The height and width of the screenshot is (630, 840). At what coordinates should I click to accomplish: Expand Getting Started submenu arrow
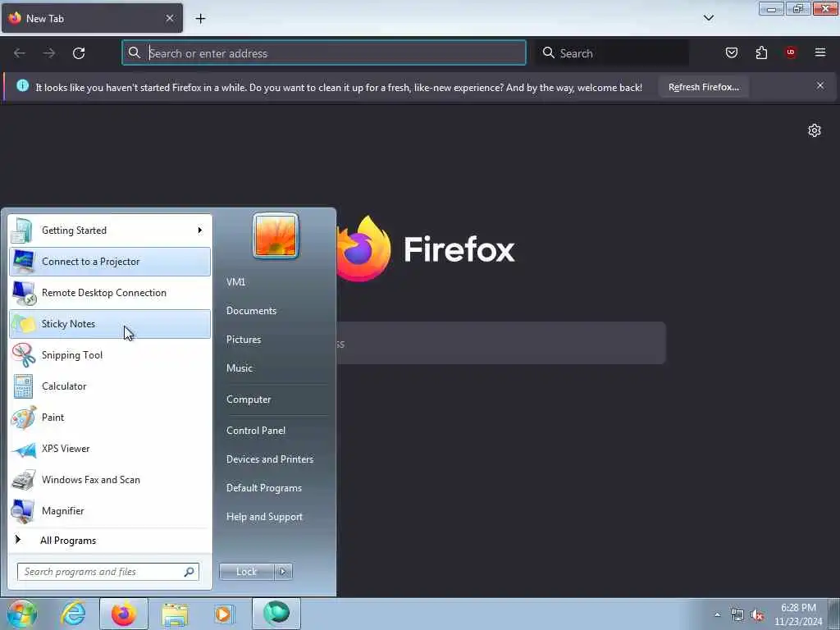pyautogui.click(x=200, y=231)
